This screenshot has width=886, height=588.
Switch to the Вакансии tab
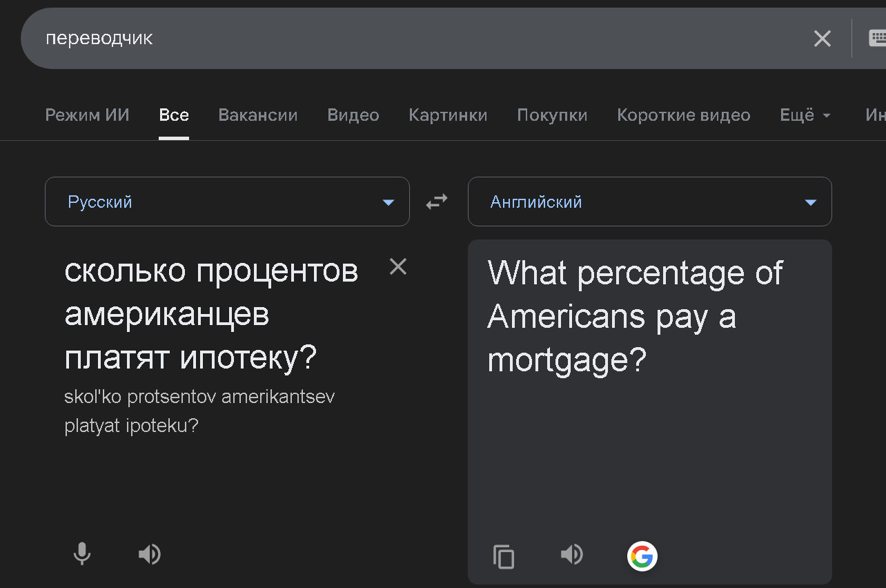[258, 115]
